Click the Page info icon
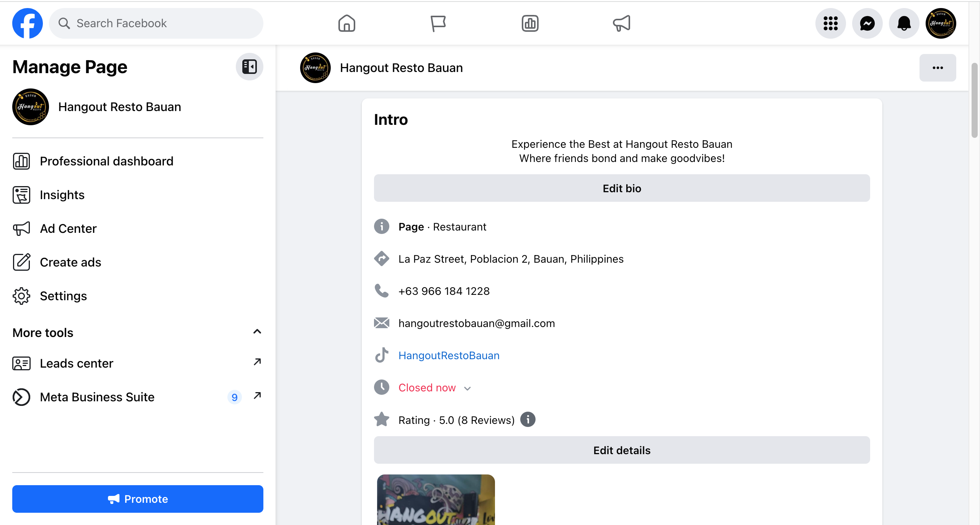The image size is (980, 525). click(382, 226)
